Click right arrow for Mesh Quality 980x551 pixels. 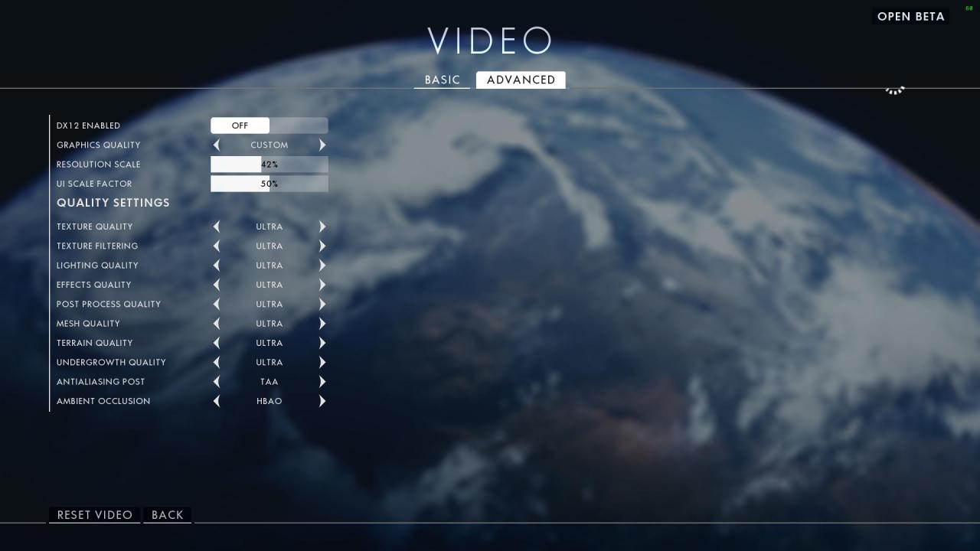[322, 324]
